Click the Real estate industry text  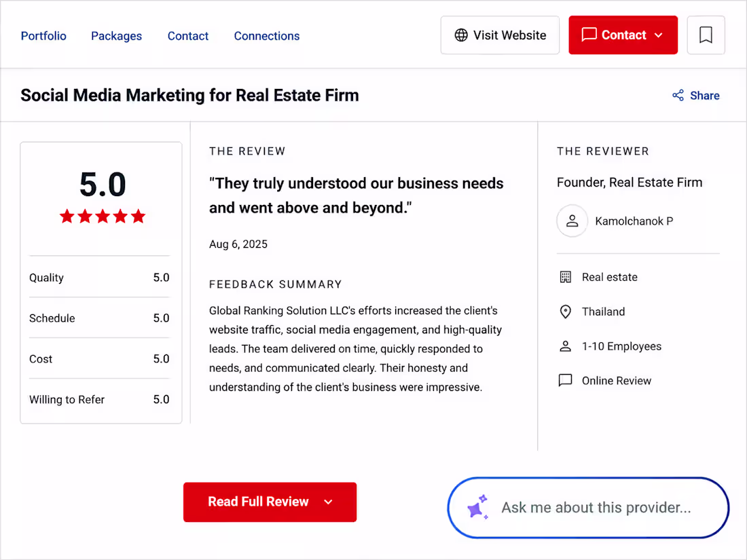tap(609, 277)
